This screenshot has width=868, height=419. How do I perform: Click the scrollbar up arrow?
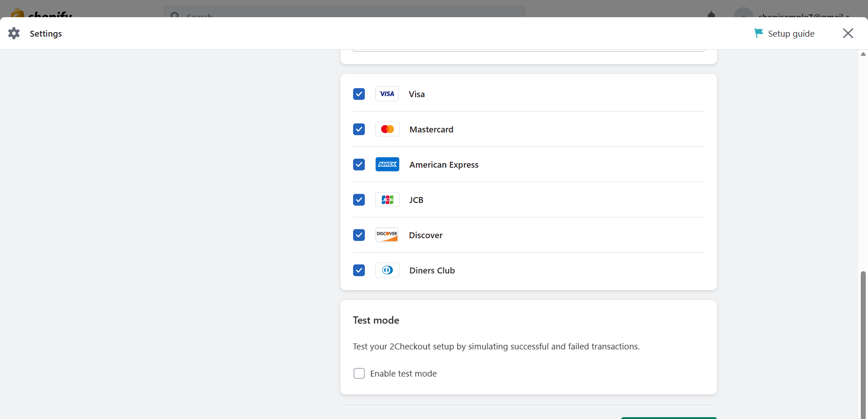coord(863,54)
